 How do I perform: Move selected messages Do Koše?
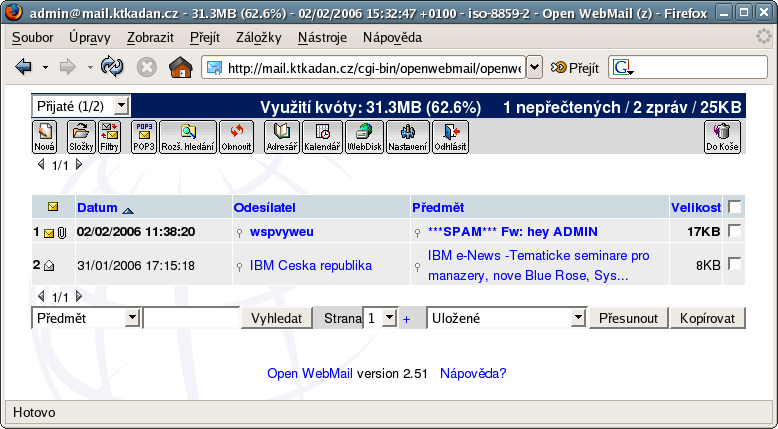coord(722,136)
